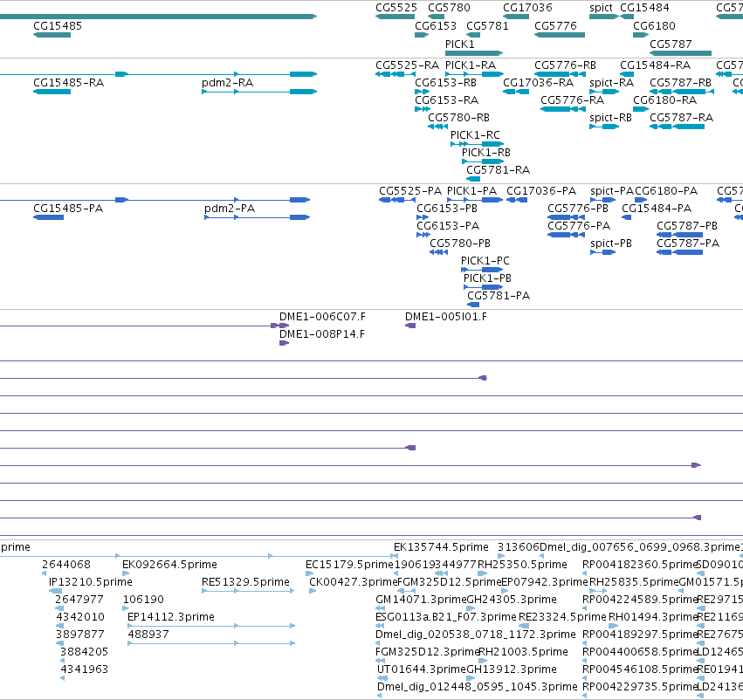
Task: Select the 488937 EST label
Action: (148, 635)
